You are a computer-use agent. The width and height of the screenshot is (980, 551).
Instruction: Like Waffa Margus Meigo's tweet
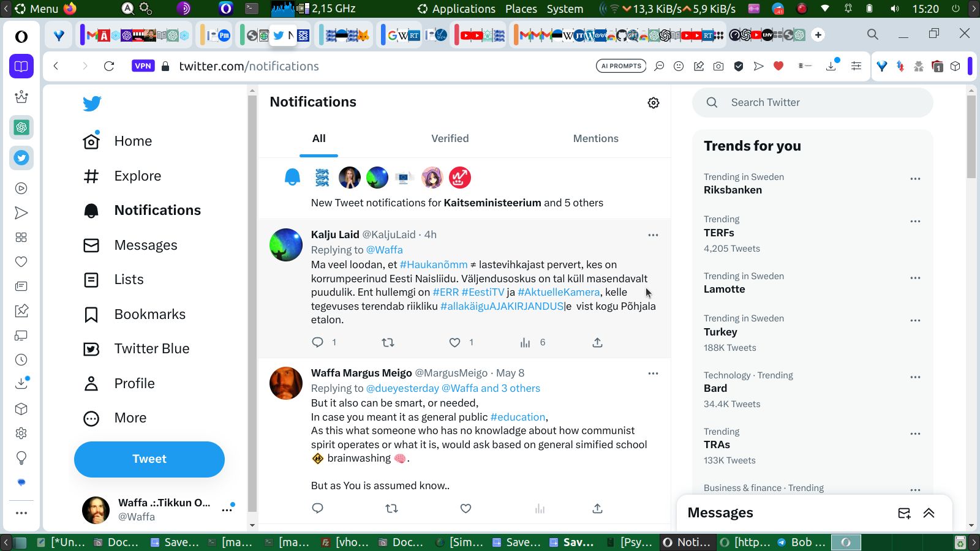(x=466, y=508)
